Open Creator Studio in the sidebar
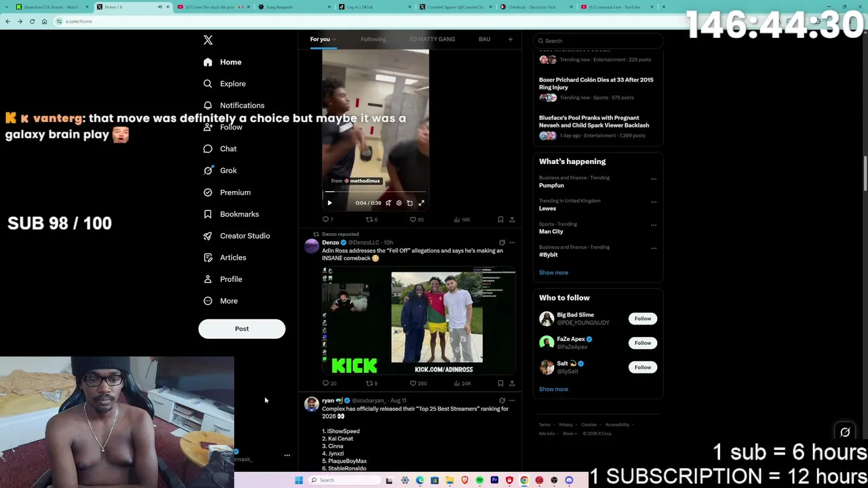Screen dimensions: 868x488 pyautogui.click(x=237, y=235)
